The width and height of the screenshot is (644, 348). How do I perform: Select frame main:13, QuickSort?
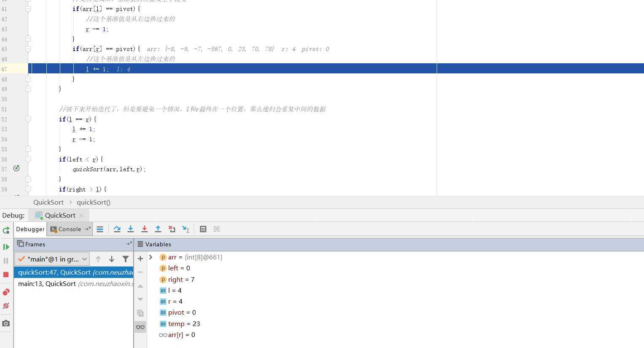tap(74, 283)
